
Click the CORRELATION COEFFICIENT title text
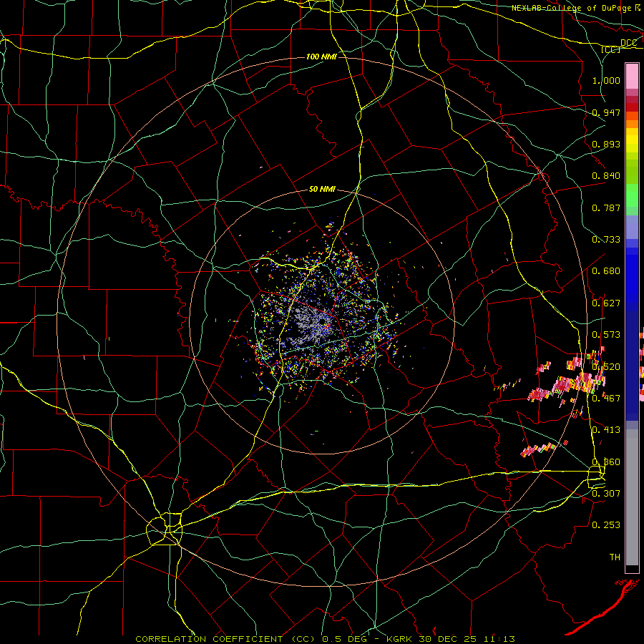209,639
